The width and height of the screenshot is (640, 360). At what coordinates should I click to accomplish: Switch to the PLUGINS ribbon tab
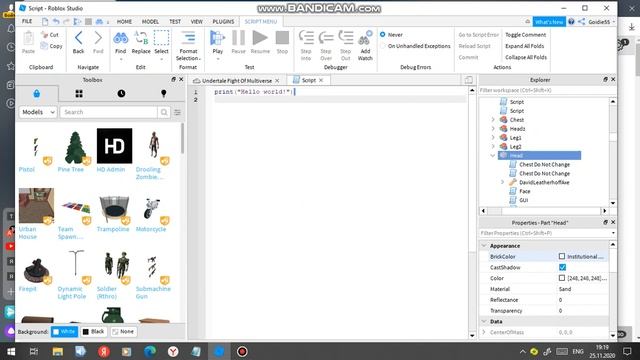pyautogui.click(x=223, y=22)
